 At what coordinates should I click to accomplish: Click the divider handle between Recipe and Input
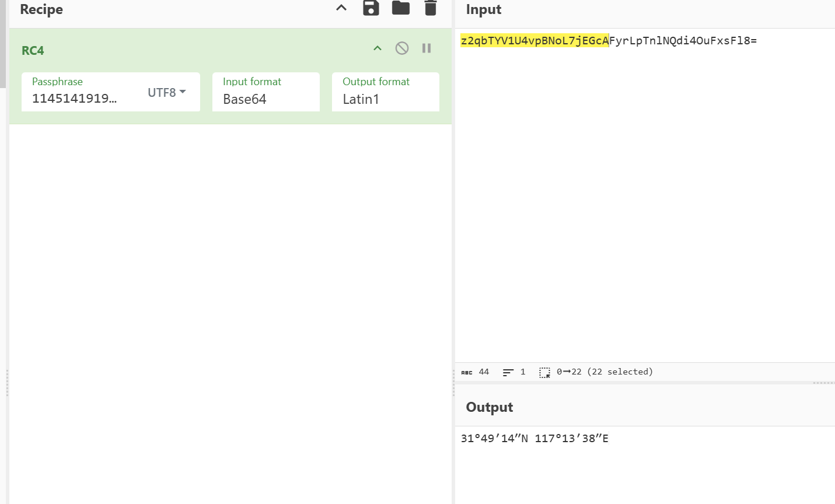[453, 384]
